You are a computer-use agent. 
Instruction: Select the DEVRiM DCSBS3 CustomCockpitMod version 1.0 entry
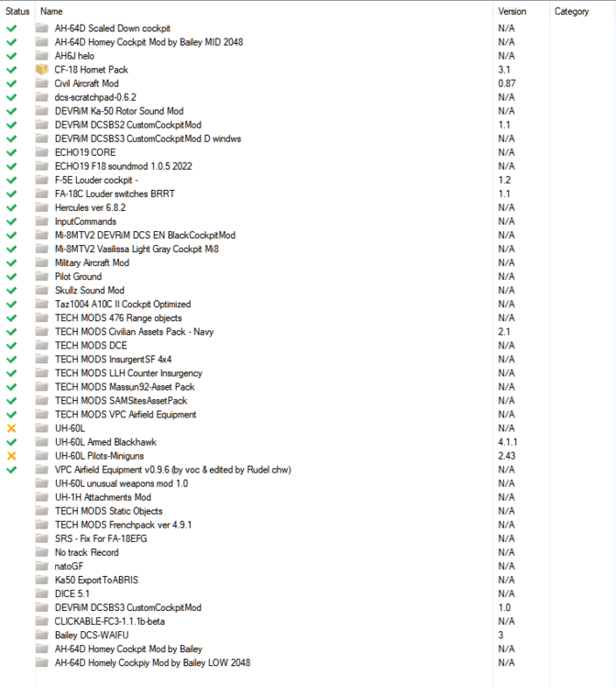[x=127, y=607]
